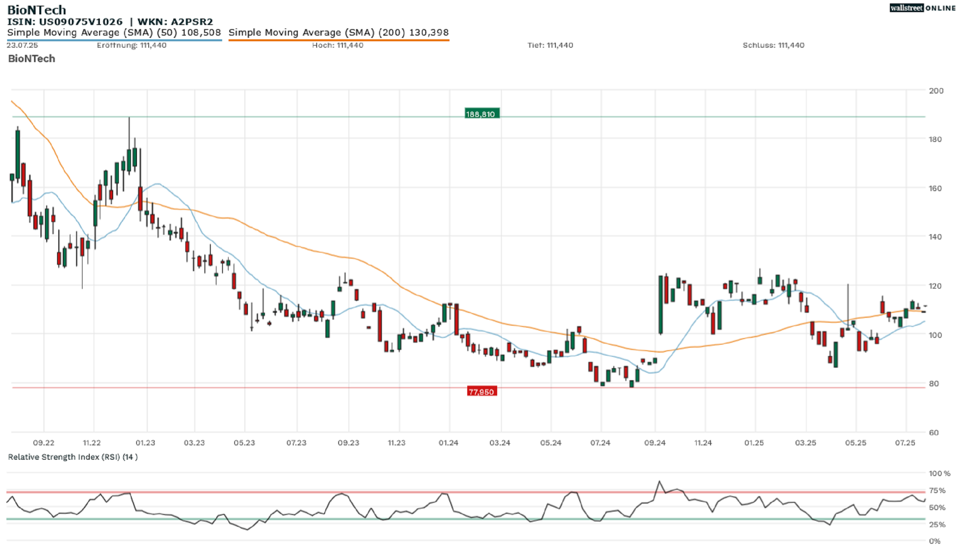
Task: Click the 75% RSI axis label
Action: pos(937,491)
